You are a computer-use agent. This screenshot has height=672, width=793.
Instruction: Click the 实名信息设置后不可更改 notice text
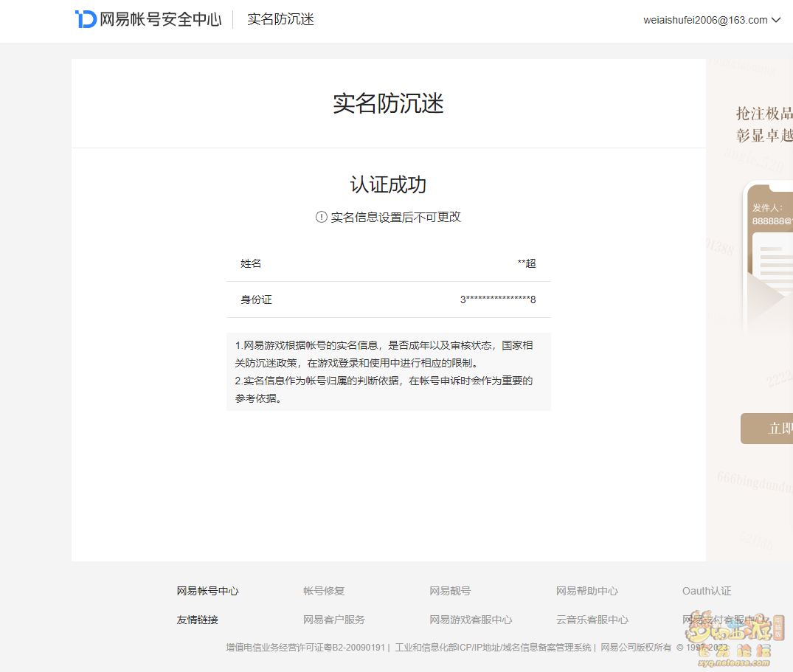395,217
